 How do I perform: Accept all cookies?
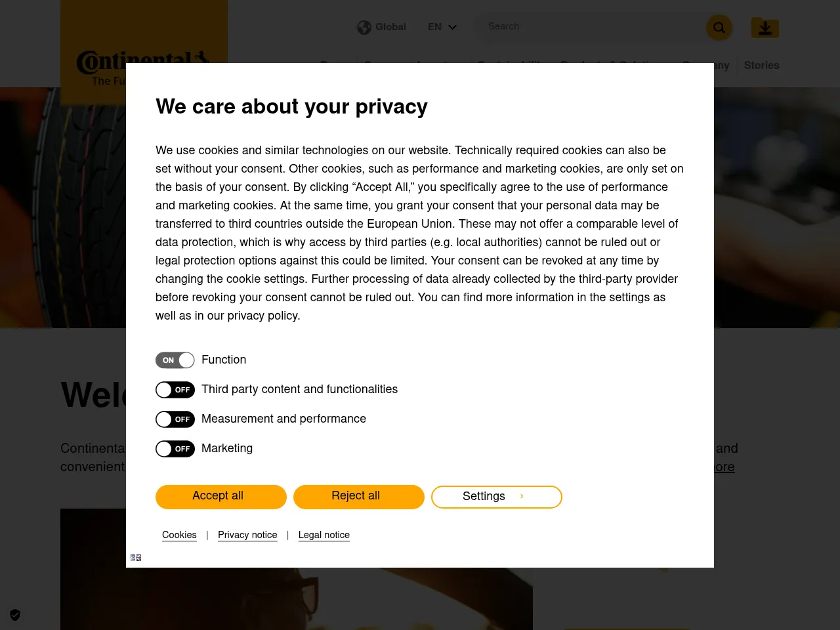click(220, 497)
